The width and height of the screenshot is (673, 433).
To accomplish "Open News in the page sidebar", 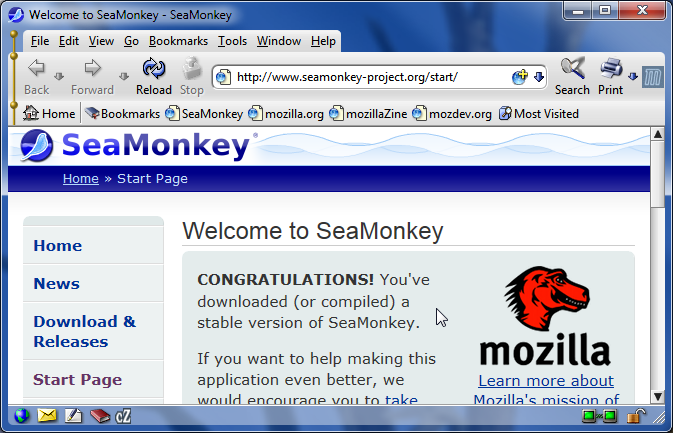I will pyautogui.click(x=57, y=283).
